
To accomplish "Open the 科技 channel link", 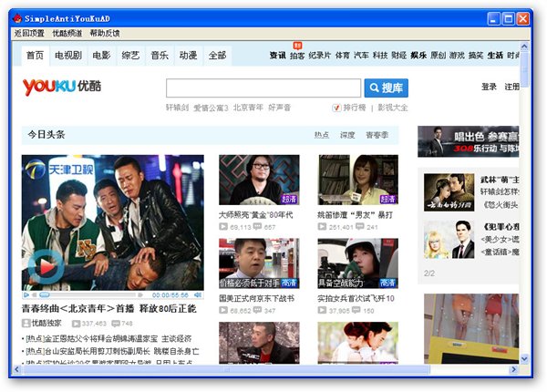I will (380, 55).
